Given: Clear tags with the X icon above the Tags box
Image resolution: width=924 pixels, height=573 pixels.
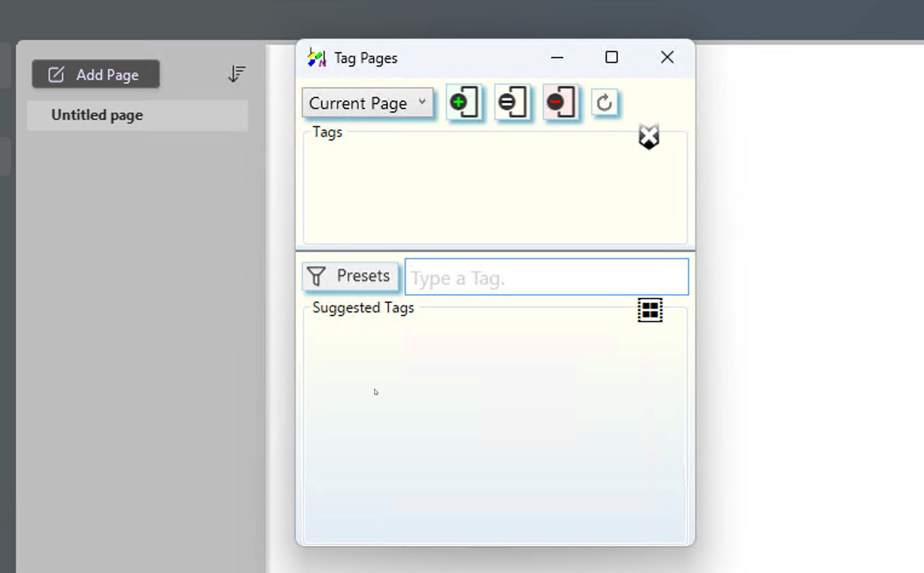Looking at the screenshot, I should click(648, 136).
